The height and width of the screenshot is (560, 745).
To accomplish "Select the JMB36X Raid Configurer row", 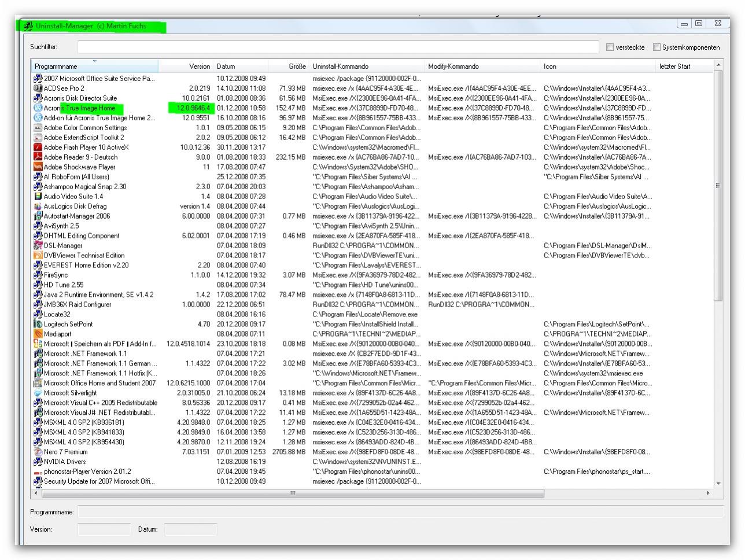I will (372, 305).
